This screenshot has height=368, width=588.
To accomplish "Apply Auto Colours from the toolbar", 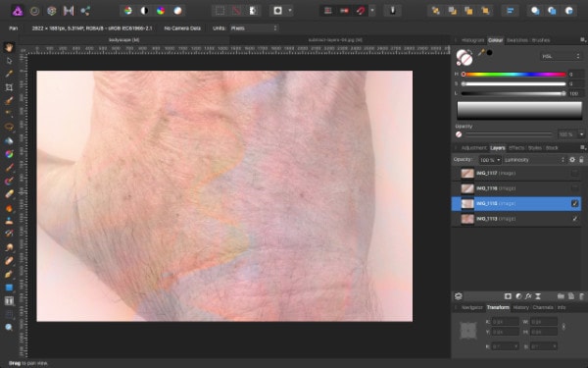I will [x=161, y=11].
